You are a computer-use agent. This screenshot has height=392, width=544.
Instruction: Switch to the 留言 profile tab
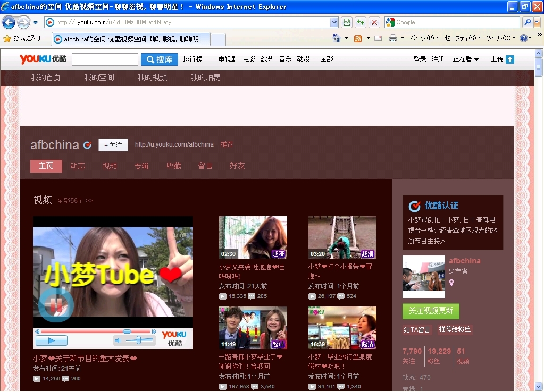[x=205, y=166]
